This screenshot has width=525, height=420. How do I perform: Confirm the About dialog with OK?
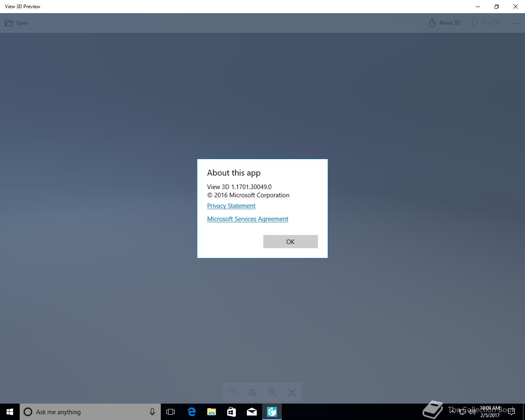click(x=290, y=242)
